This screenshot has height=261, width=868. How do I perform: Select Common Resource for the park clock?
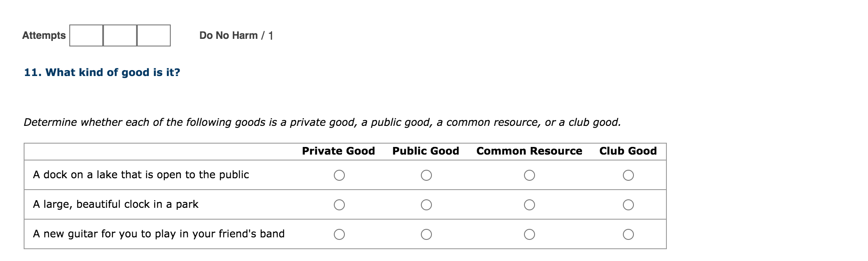click(x=530, y=204)
